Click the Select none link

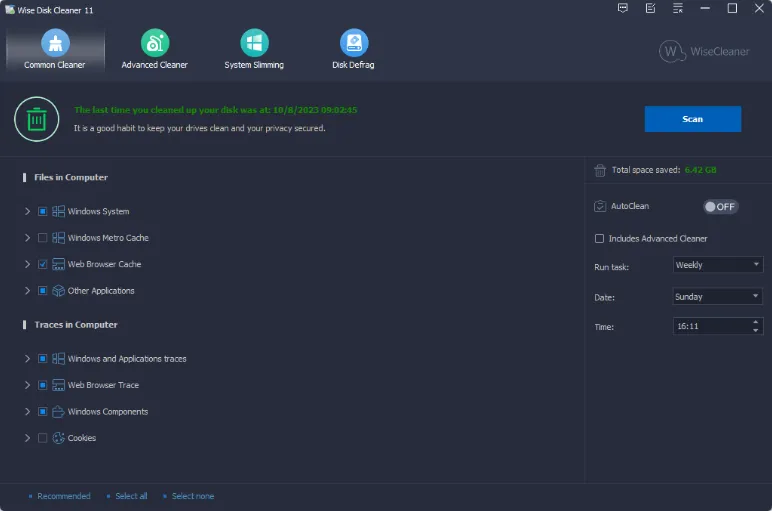193,496
